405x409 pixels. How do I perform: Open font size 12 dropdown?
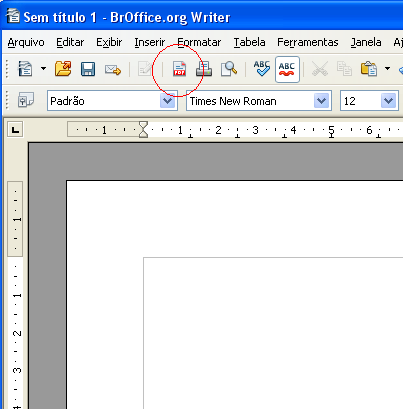(x=388, y=101)
